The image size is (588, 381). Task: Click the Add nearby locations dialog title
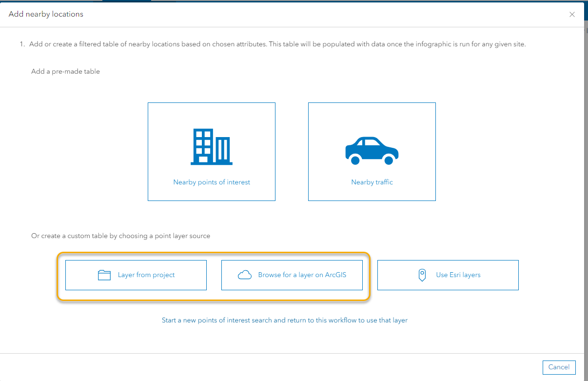pyautogui.click(x=46, y=14)
